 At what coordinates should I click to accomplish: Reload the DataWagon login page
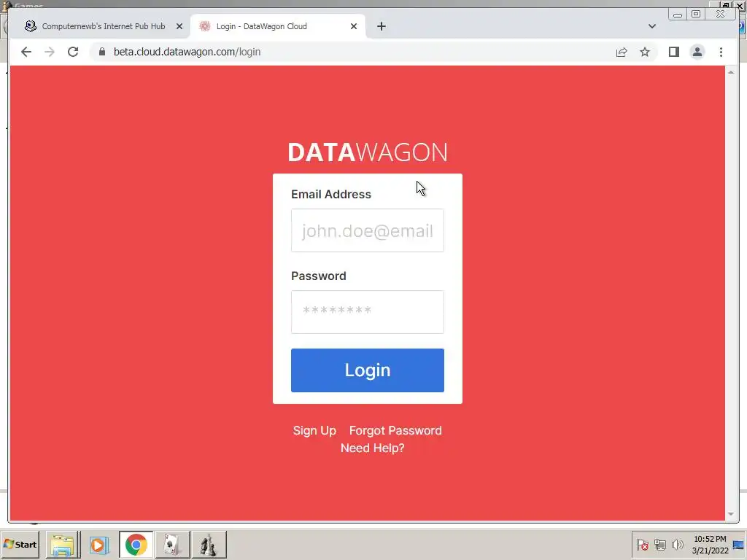tap(73, 52)
